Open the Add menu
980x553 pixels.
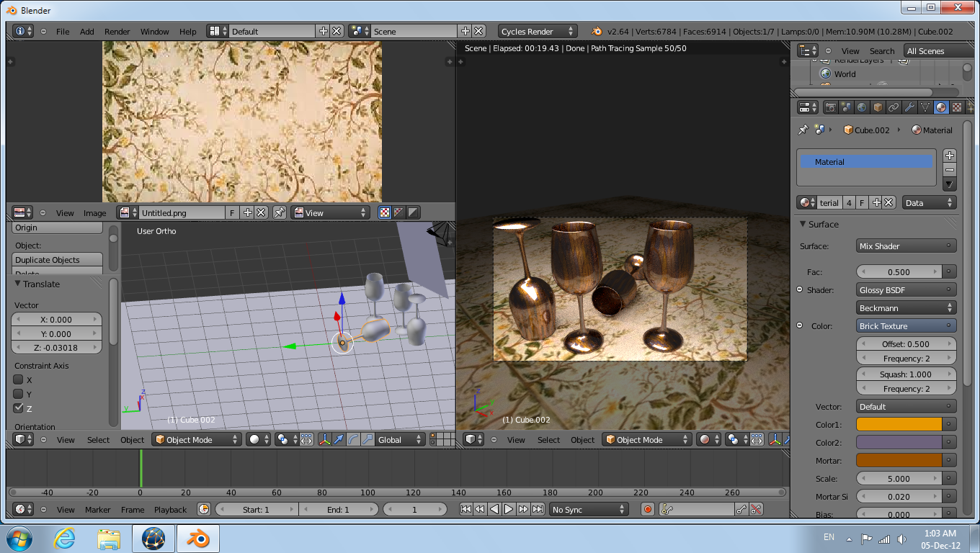(x=86, y=31)
